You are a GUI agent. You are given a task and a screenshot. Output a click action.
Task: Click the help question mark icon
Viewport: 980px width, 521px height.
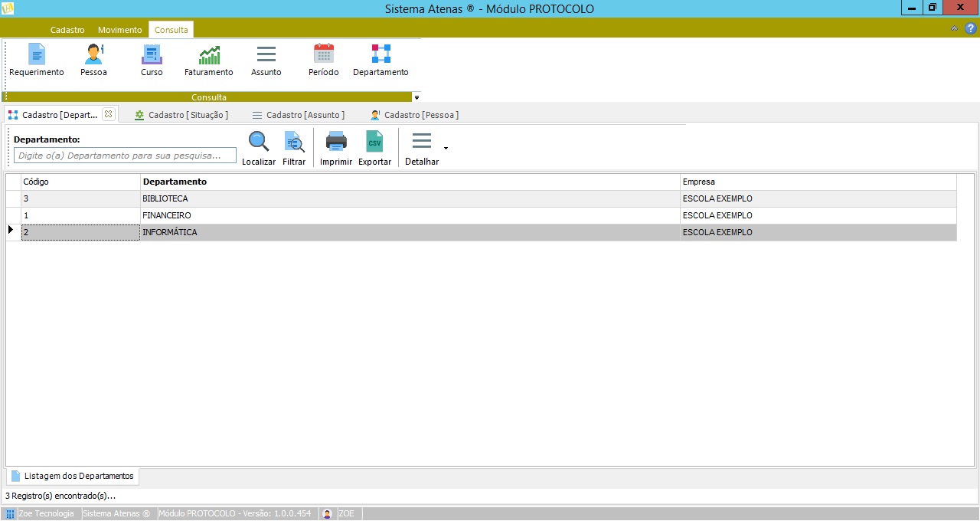click(x=970, y=28)
